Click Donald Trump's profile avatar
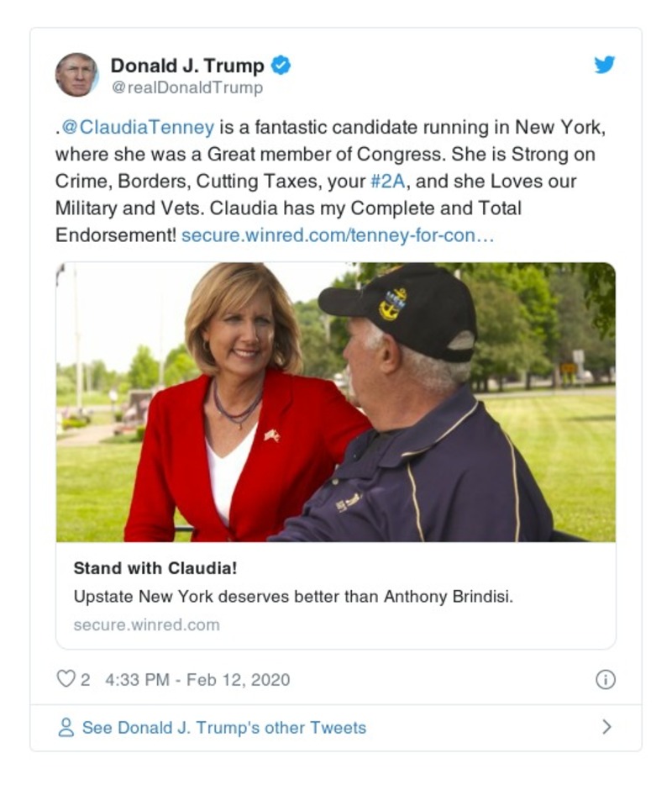Screen dimensions: 672x785 (77, 71)
